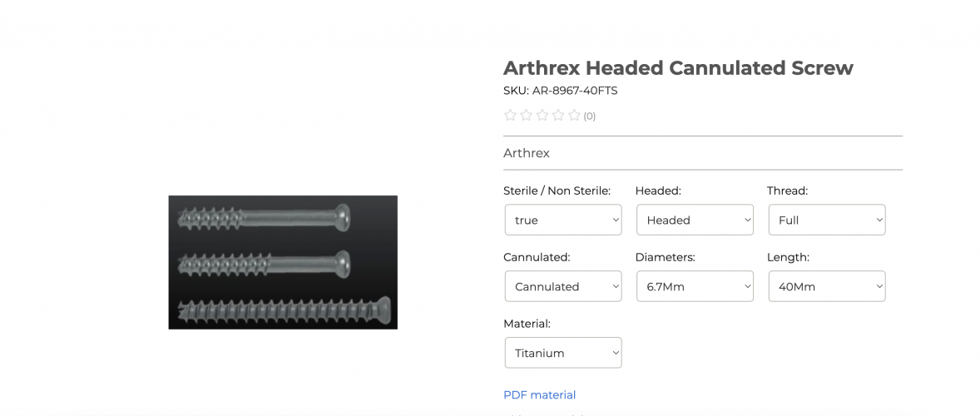This screenshot has height=416, width=980.
Task: Select the fourth rating star
Action: pyautogui.click(x=558, y=116)
